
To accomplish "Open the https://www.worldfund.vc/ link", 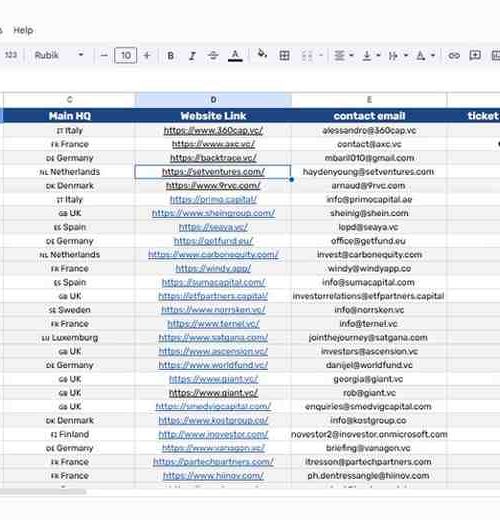I will [213, 365].
